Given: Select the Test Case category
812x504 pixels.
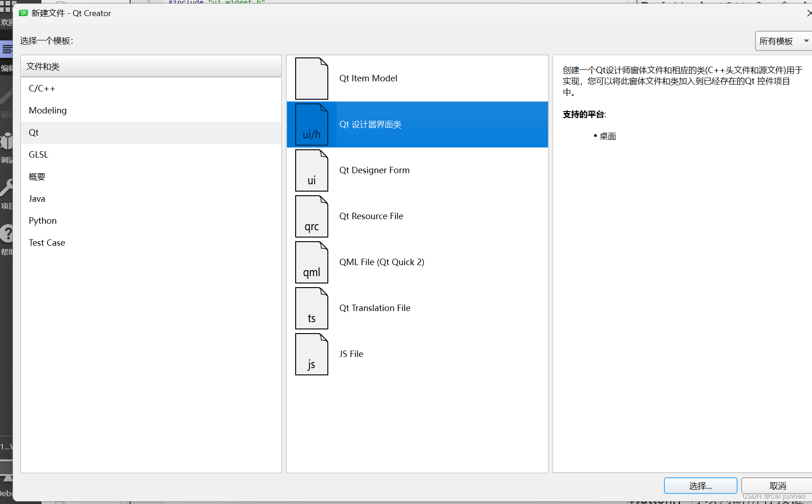Looking at the screenshot, I should coord(151,243).
